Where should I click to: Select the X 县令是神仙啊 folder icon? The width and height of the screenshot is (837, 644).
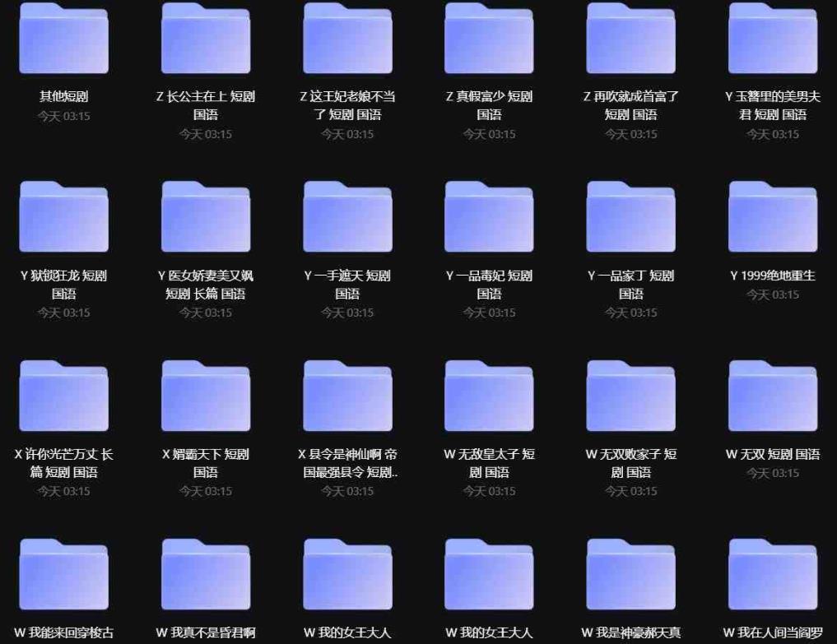[347, 396]
